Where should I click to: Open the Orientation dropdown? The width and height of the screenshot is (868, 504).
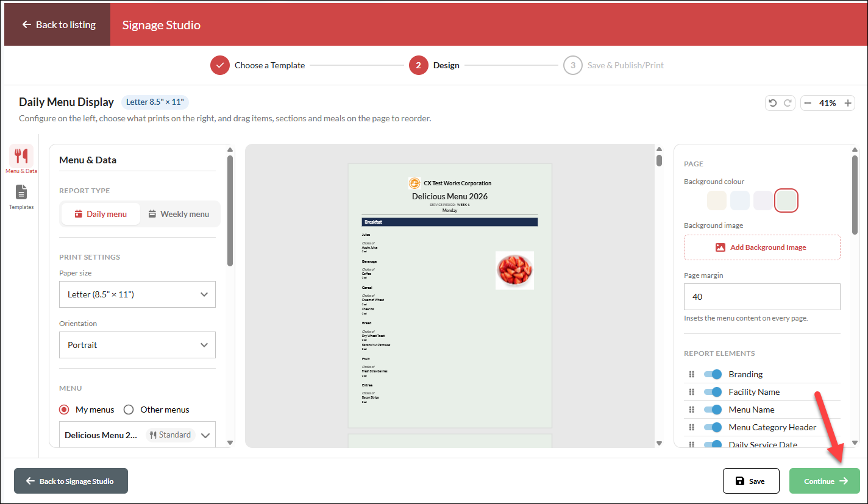click(137, 345)
